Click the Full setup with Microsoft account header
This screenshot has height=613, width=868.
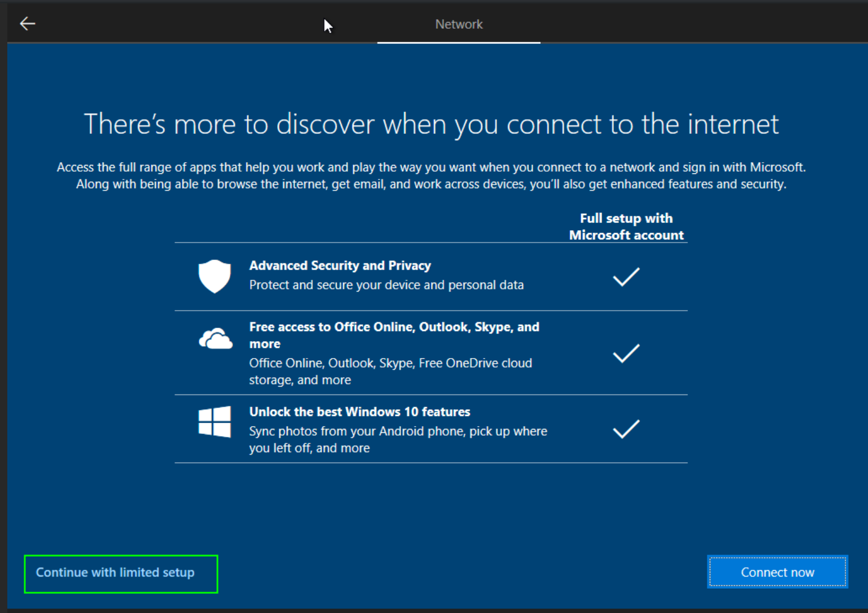tap(626, 227)
